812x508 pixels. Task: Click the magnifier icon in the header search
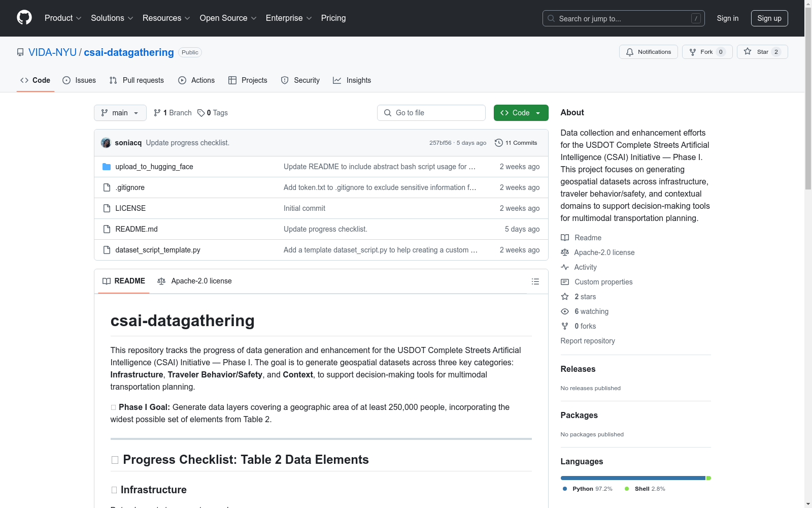point(551,18)
